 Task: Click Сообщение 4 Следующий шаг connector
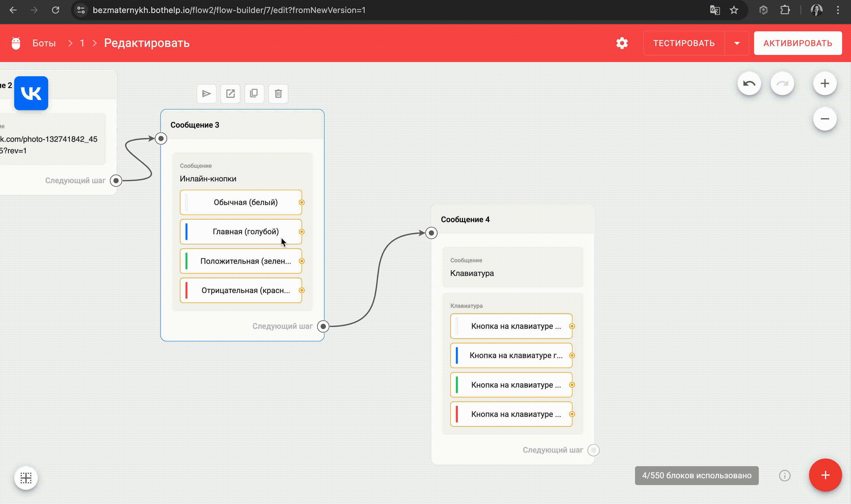[x=593, y=450]
